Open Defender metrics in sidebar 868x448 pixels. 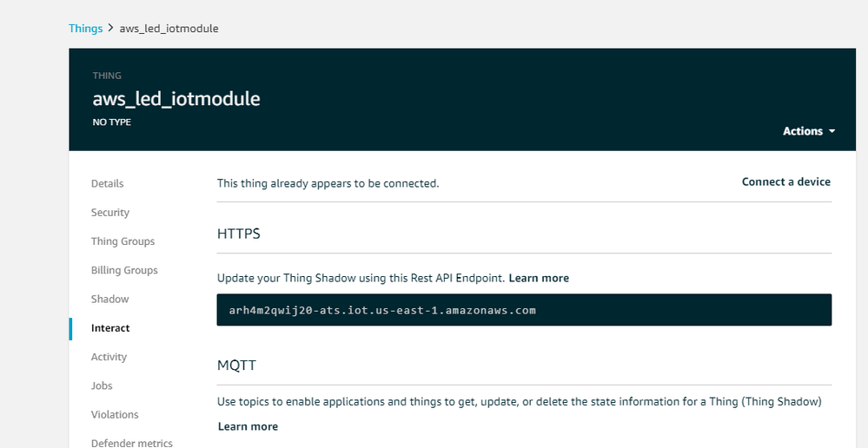(x=131, y=443)
